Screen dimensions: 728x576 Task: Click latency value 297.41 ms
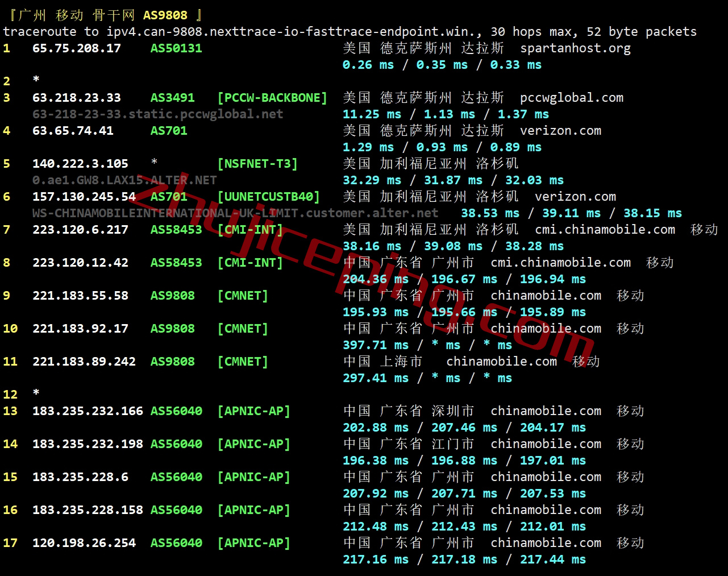tap(376, 378)
